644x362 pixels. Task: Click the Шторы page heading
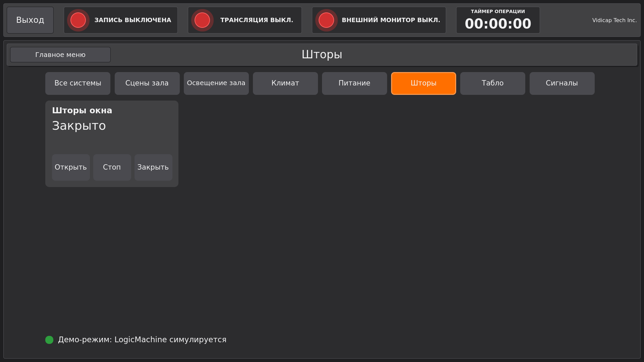click(x=322, y=54)
